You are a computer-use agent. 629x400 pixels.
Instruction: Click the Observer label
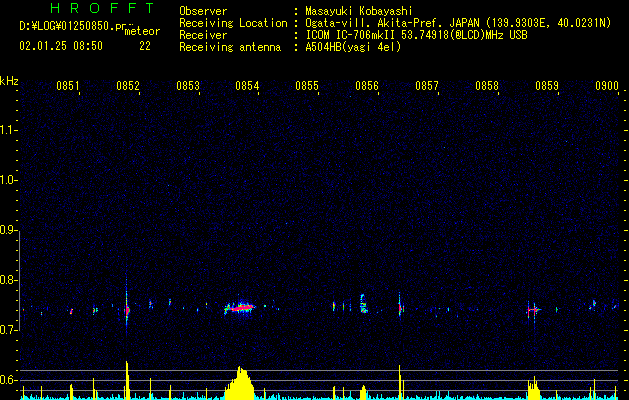click(203, 11)
